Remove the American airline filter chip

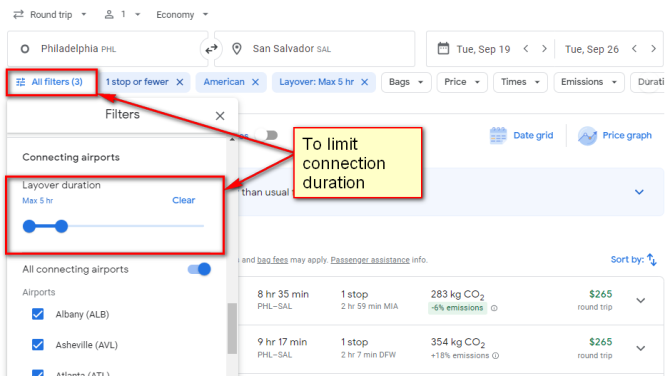coord(255,82)
